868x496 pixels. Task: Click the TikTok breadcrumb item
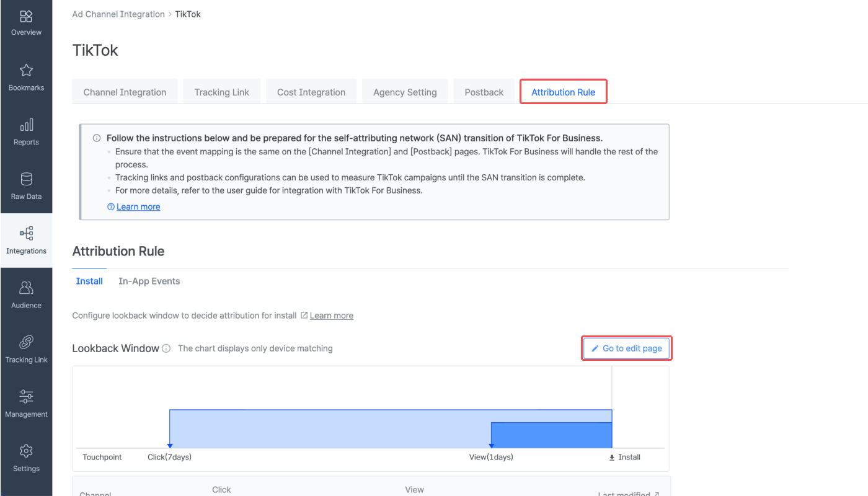click(x=188, y=14)
